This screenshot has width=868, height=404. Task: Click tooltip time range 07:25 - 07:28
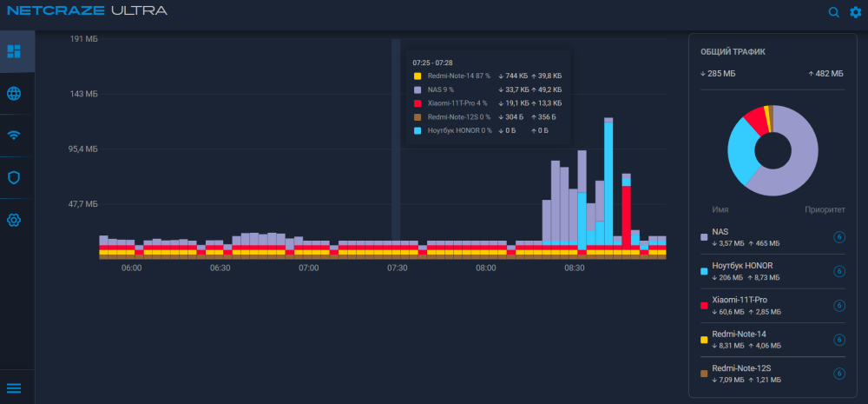click(x=432, y=63)
